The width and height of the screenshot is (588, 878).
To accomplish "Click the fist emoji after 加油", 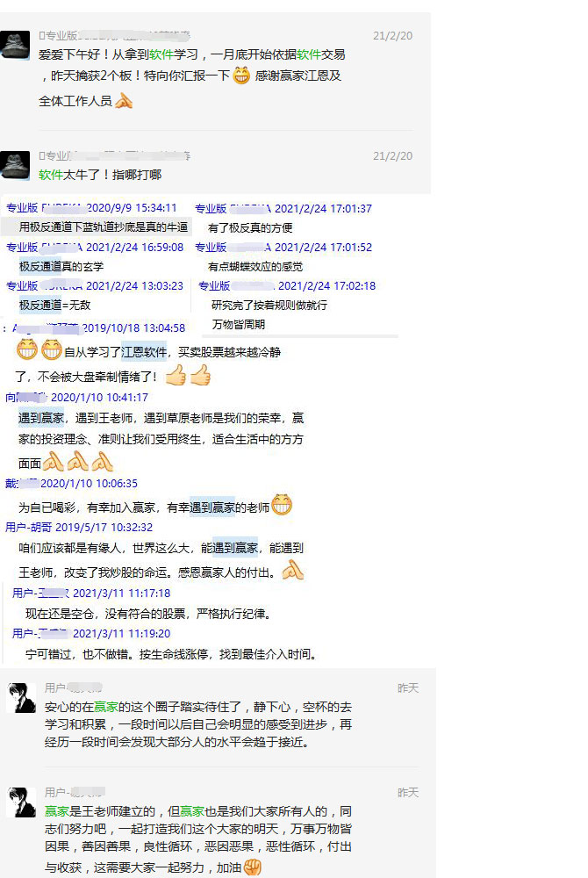I will pyautogui.click(x=253, y=867).
